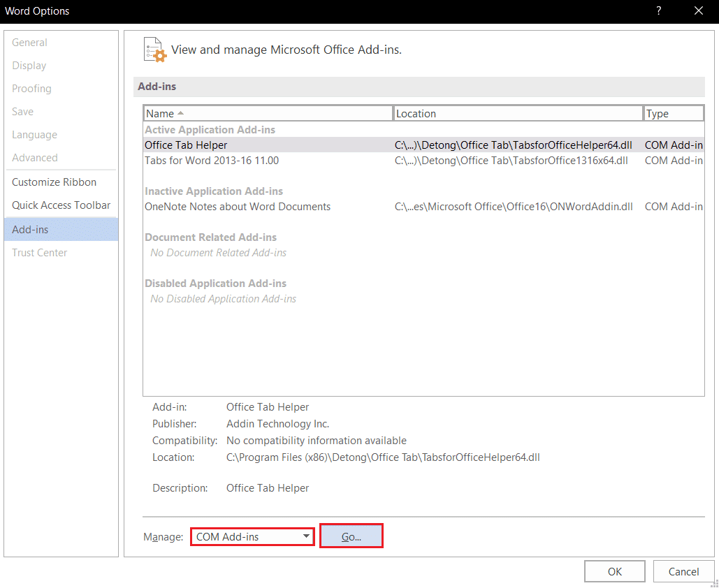Image resolution: width=719 pixels, height=588 pixels.
Task: Select OneNote Notes about Word Documents row
Action: pyautogui.click(x=423, y=207)
